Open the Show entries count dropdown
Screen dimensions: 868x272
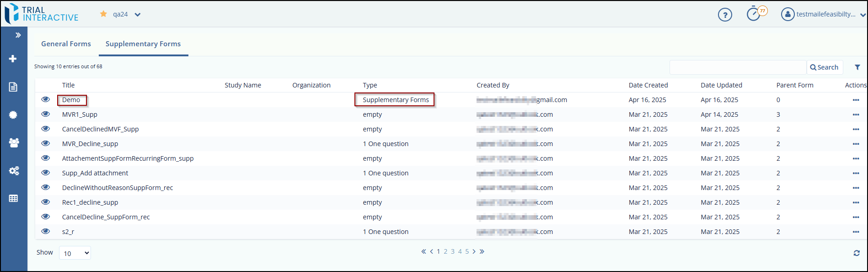tap(75, 253)
